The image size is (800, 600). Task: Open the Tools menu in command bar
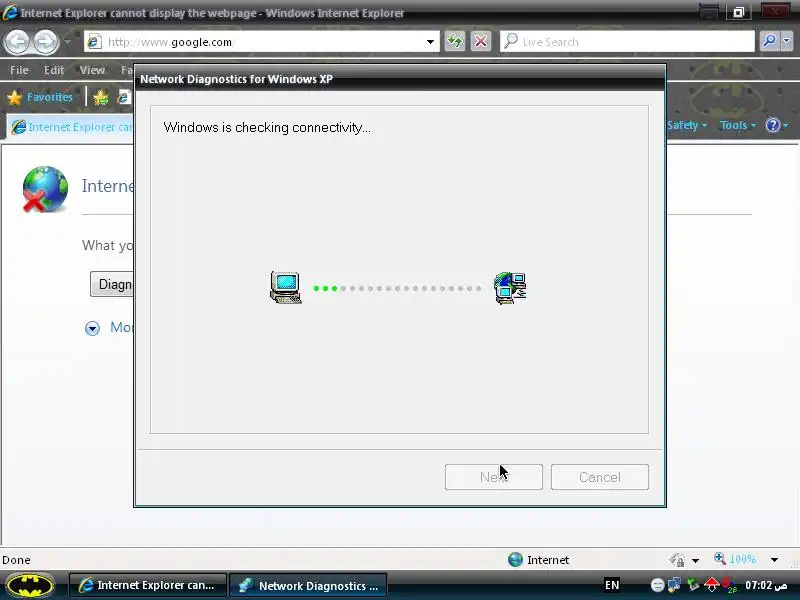tap(738, 125)
